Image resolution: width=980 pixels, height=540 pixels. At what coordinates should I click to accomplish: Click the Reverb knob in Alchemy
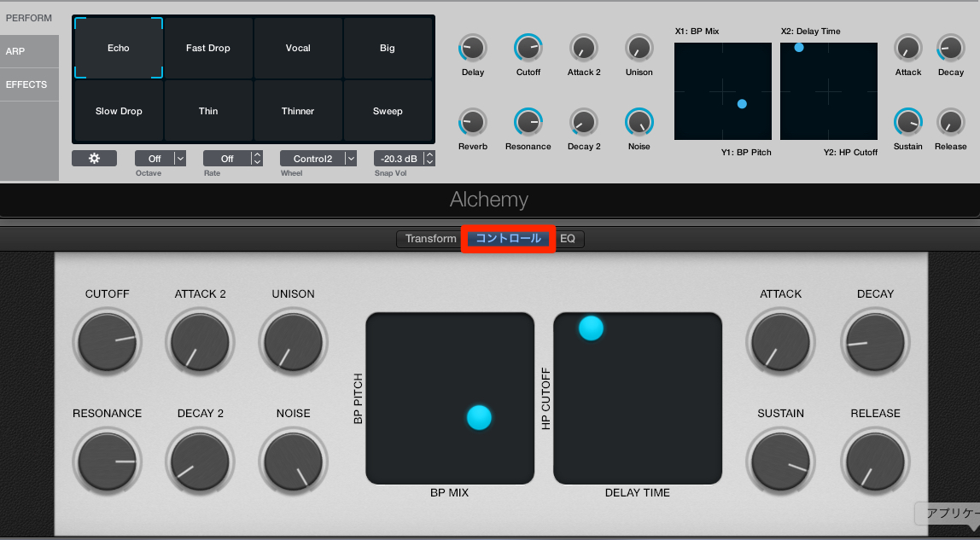pyautogui.click(x=473, y=122)
